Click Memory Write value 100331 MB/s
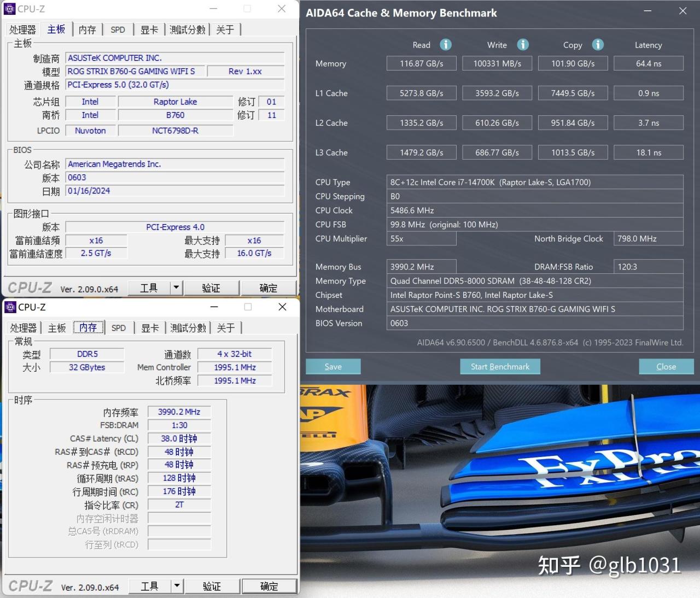 [497, 63]
